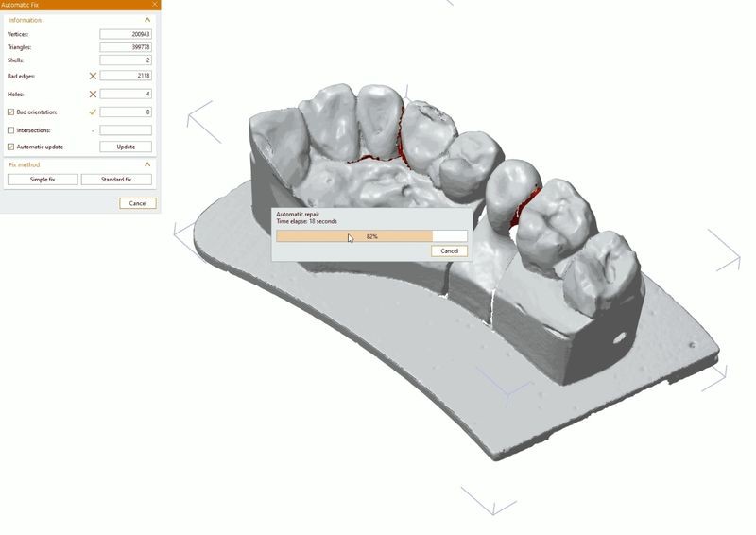Toggle the Bad orientation checkbox
The height and width of the screenshot is (535, 756).
[11, 112]
